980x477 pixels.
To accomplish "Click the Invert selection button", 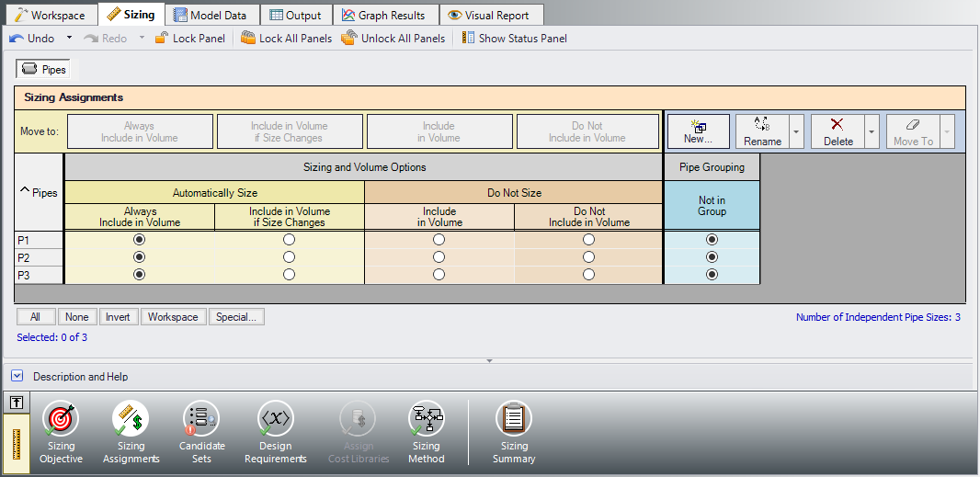I will [118, 317].
